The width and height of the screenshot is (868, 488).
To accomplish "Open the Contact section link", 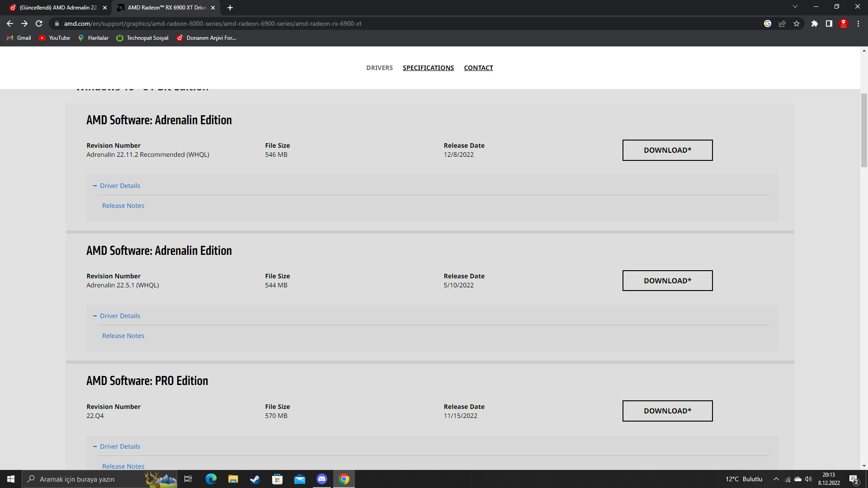I will click(478, 68).
